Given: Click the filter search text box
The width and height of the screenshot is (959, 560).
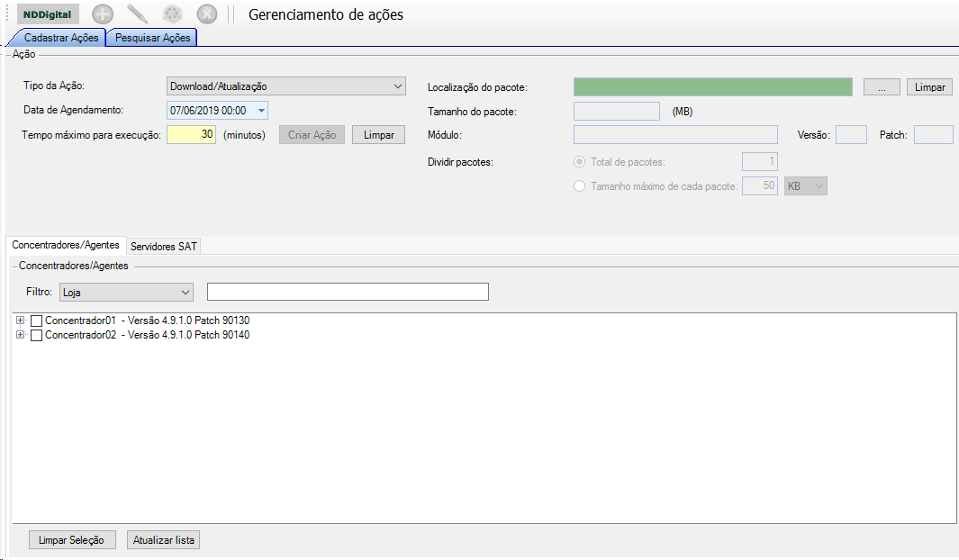Looking at the screenshot, I should (x=348, y=292).
